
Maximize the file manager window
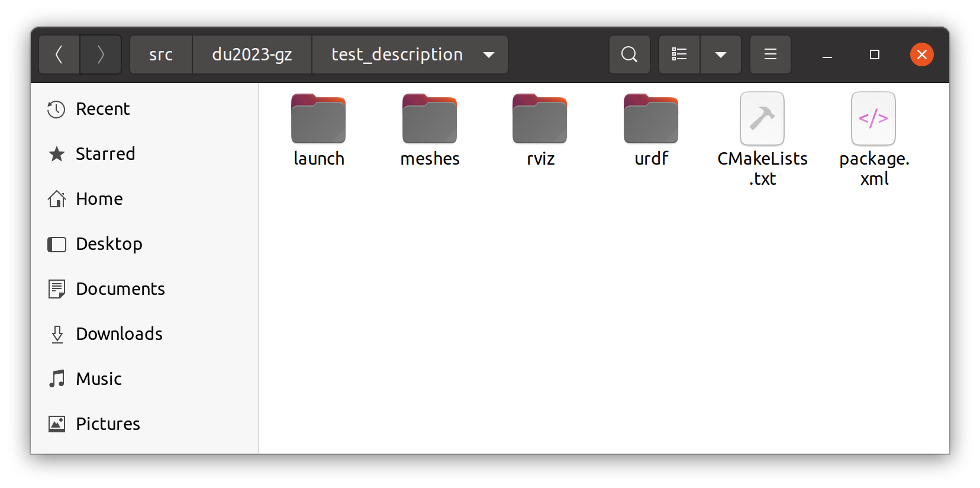[875, 54]
